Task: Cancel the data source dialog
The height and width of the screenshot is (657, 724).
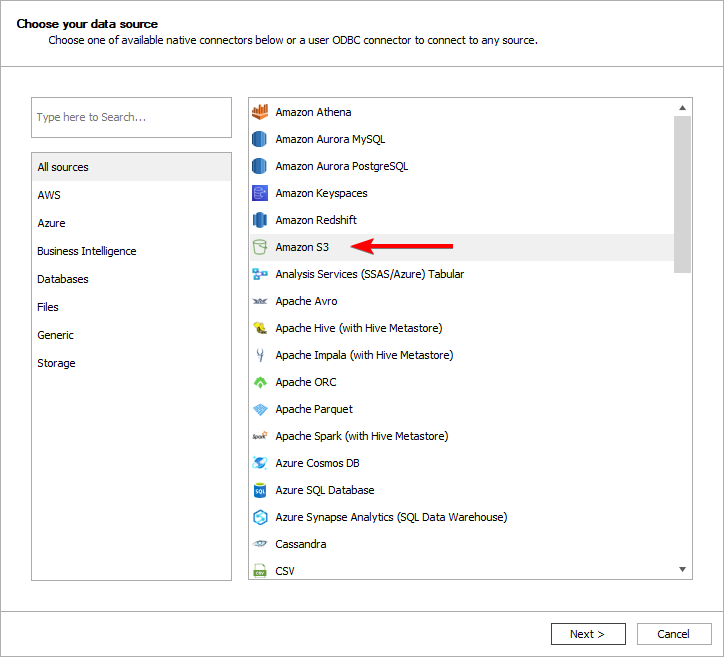Action: (674, 634)
